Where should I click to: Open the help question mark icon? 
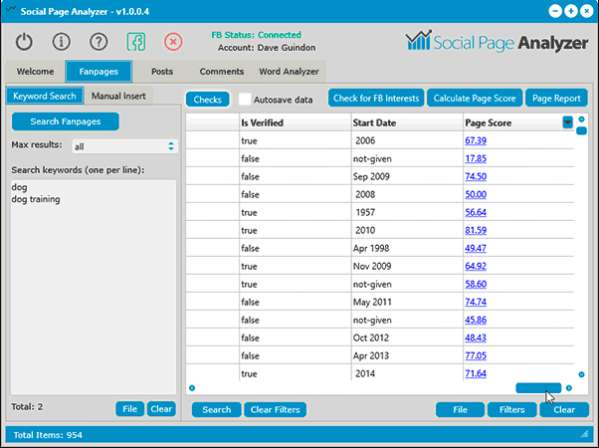point(99,42)
